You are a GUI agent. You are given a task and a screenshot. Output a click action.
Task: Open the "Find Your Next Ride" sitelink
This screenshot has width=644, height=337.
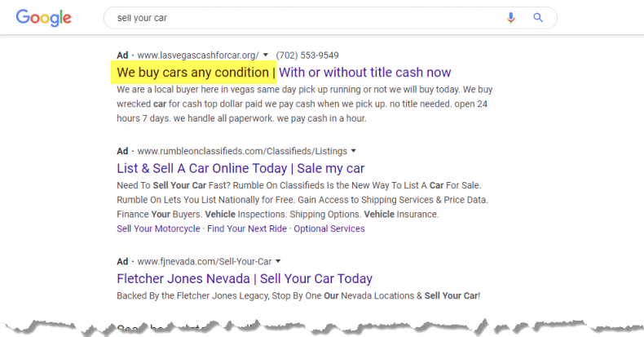pyautogui.click(x=247, y=228)
